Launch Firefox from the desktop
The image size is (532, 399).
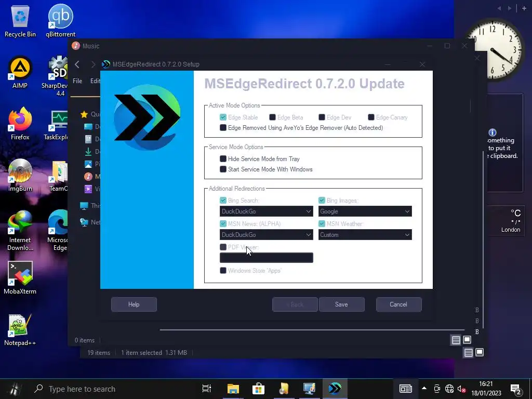point(20,124)
